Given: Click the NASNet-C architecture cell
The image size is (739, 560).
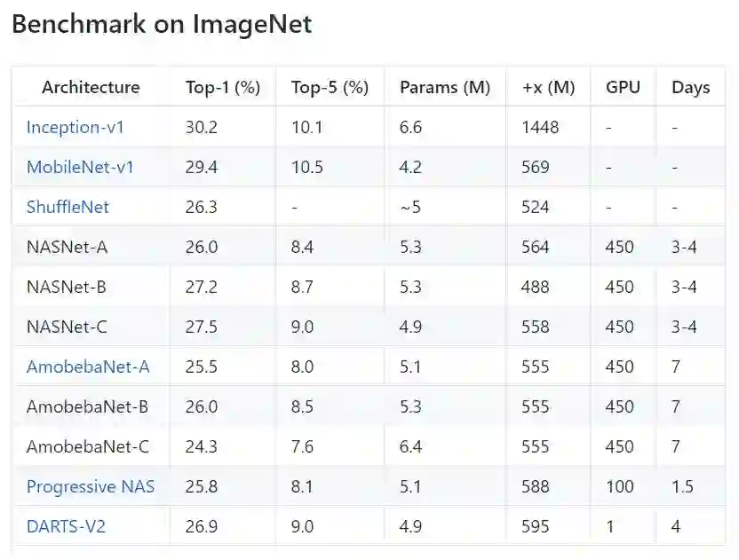Looking at the screenshot, I should [67, 327].
